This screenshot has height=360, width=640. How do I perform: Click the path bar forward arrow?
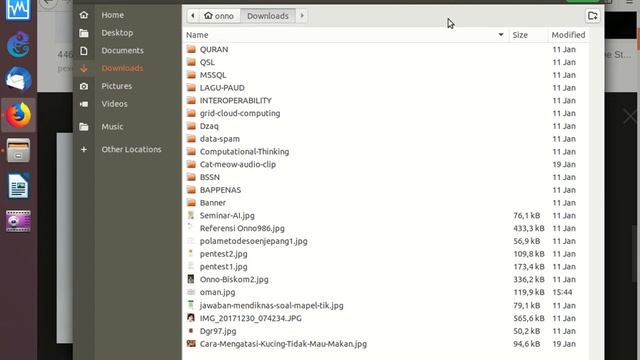[x=302, y=16]
